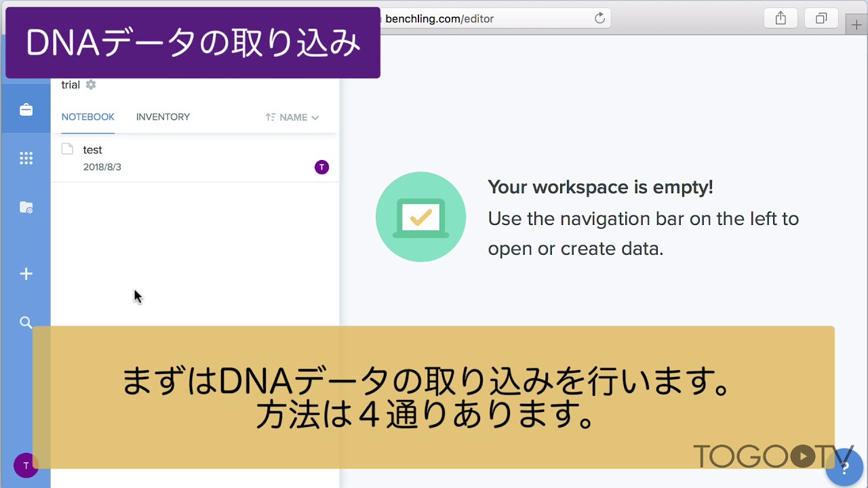This screenshot has width=868, height=488.
Task: Click the 2018/8/3 date under test
Action: 102,167
